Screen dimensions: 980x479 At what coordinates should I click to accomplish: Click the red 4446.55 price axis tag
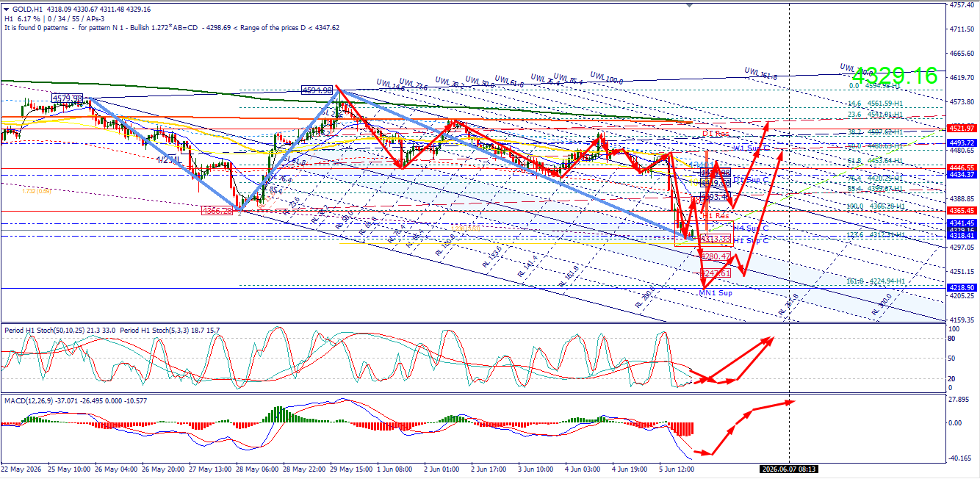click(962, 168)
